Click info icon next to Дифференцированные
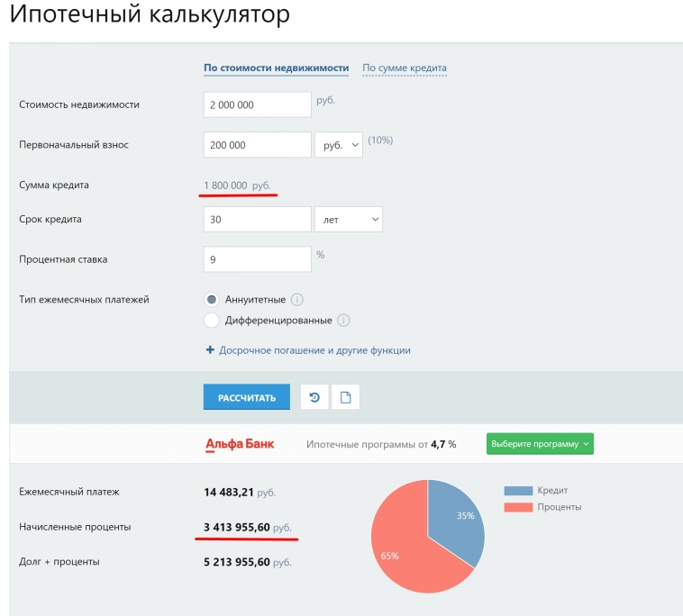The width and height of the screenshot is (683, 616). coord(343,320)
